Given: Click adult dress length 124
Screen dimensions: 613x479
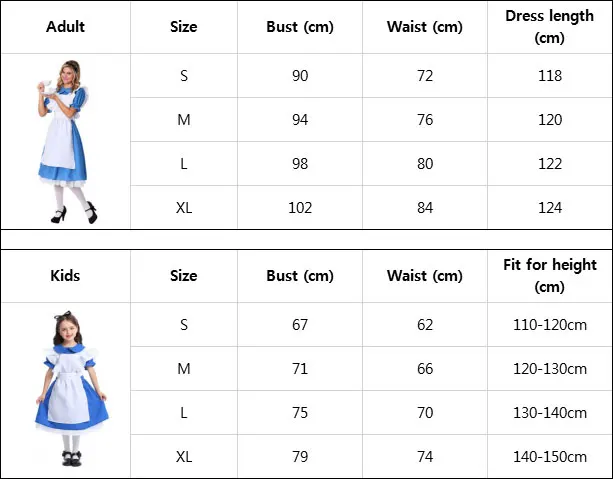Looking at the screenshot, I should pos(550,208).
